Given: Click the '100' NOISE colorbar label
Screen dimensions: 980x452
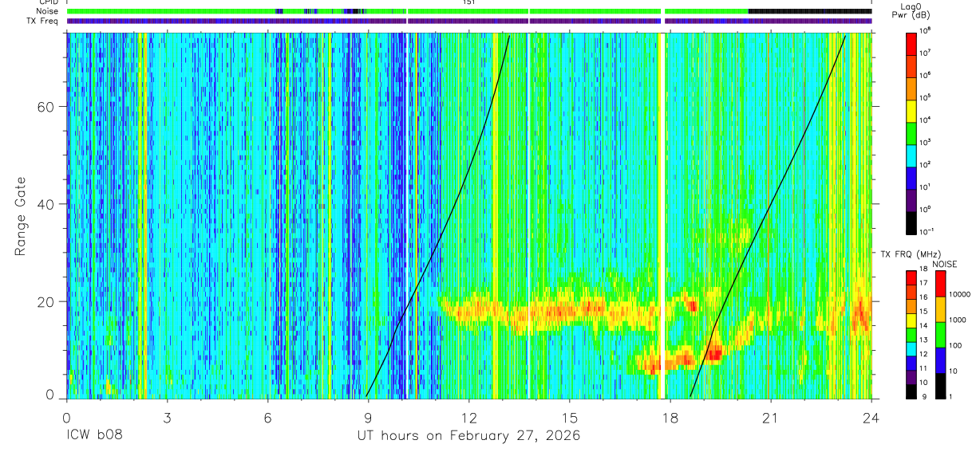Looking at the screenshot, I should 956,345.
